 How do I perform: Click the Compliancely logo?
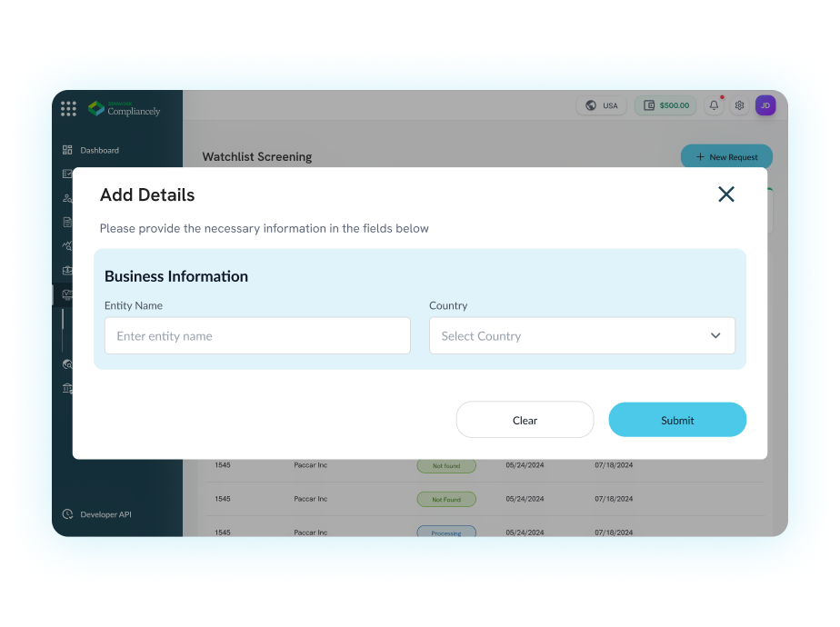click(124, 109)
